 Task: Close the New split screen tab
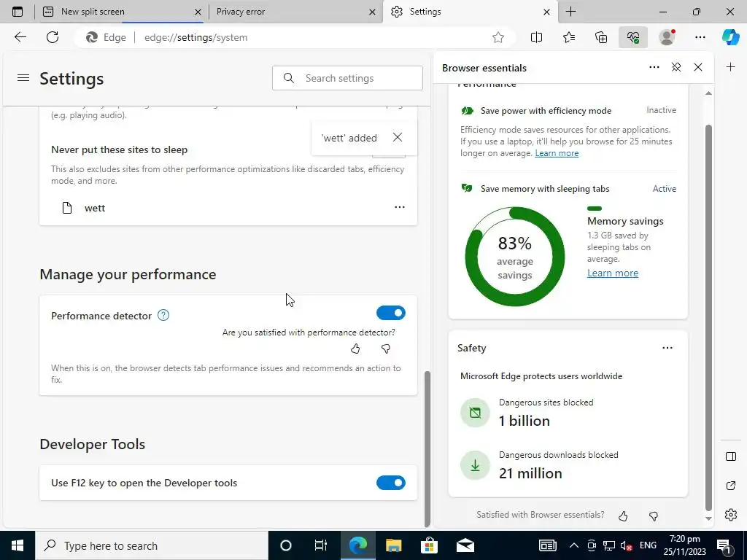point(198,12)
